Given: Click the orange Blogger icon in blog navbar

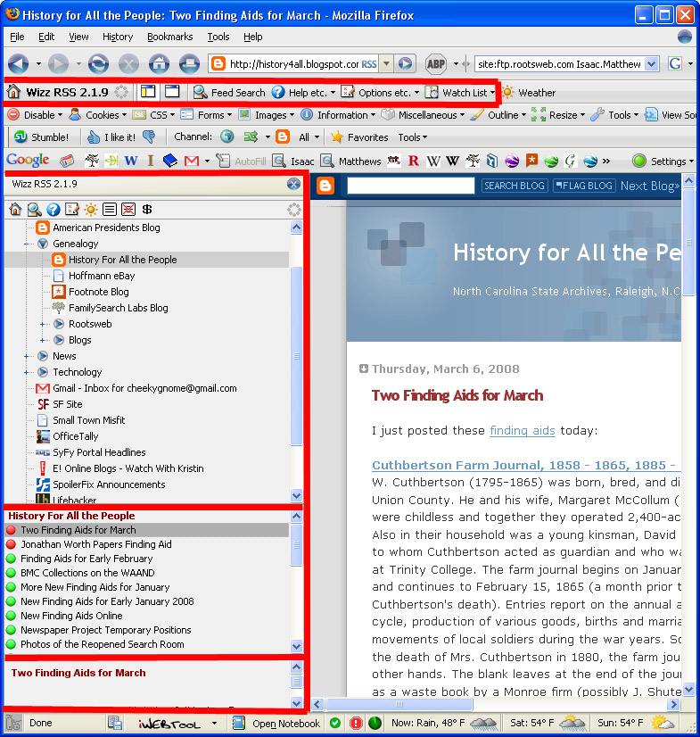Looking at the screenshot, I should tap(325, 186).
